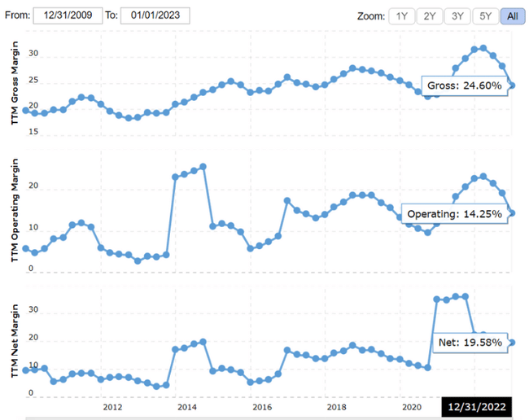Set zoom to 1Y
The height and width of the screenshot is (420, 529).
[x=400, y=16]
